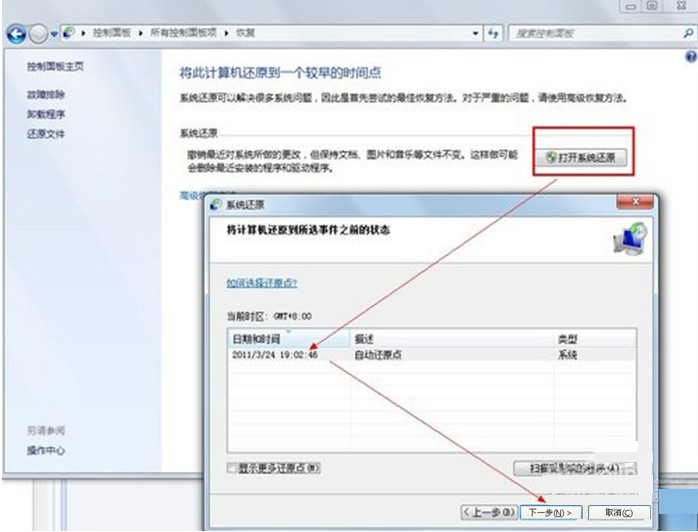Open 故障排除 in the left sidebar
The image size is (698, 532).
[46, 94]
